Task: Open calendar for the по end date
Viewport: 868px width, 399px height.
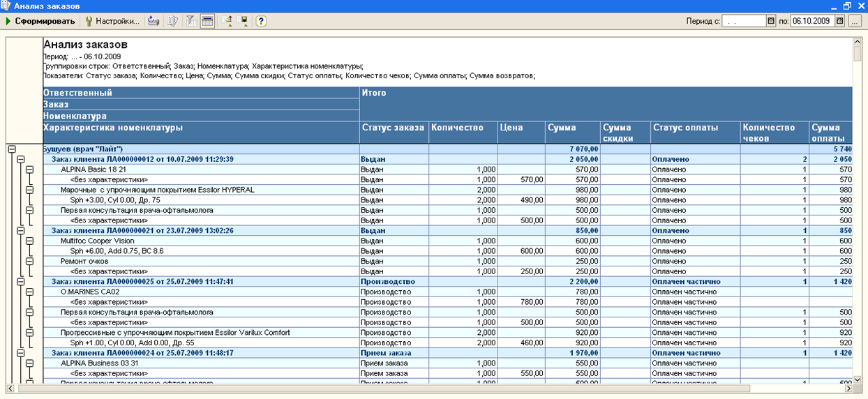Action: point(839,21)
